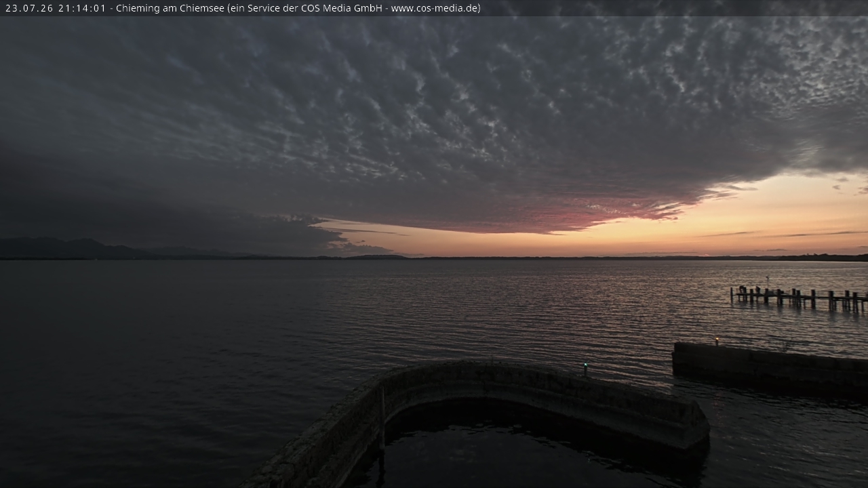Click the 21:14:01 time stamp

point(82,8)
